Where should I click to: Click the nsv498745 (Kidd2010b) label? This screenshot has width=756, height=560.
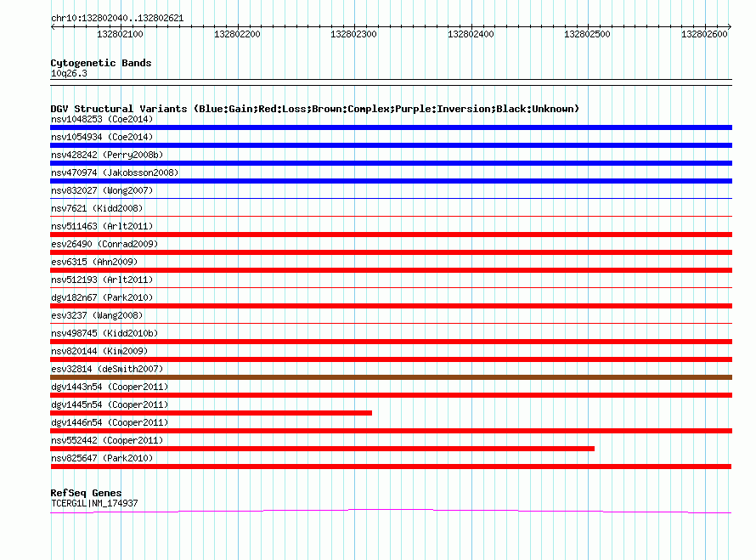(104, 333)
